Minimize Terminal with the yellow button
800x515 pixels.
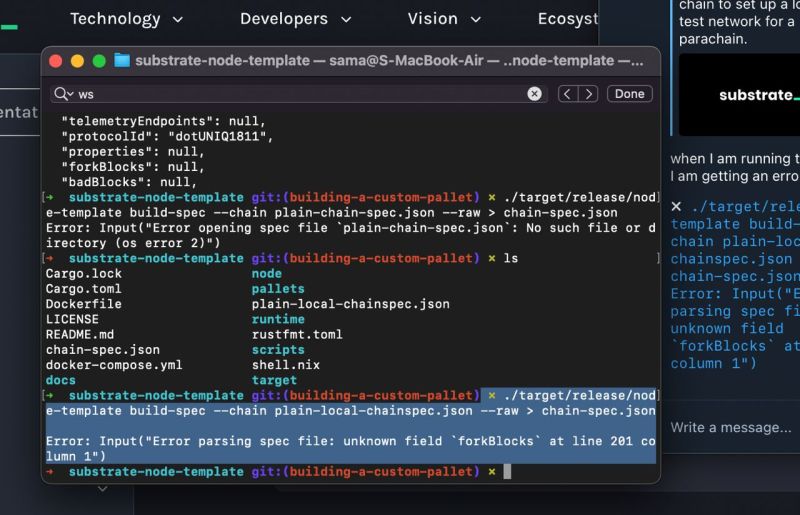tap(78, 61)
